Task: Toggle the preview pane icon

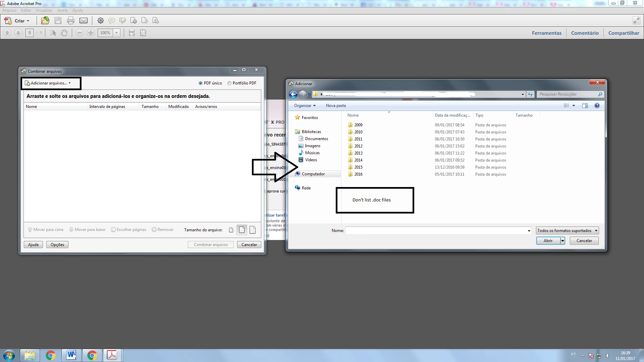Action: pos(585,106)
